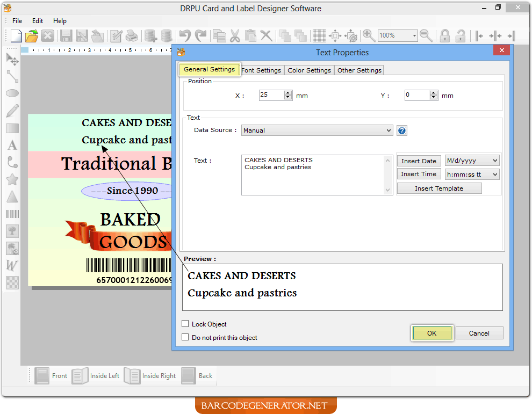Click the Undo arrow icon
The height and width of the screenshot is (414, 532).
click(185, 35)
